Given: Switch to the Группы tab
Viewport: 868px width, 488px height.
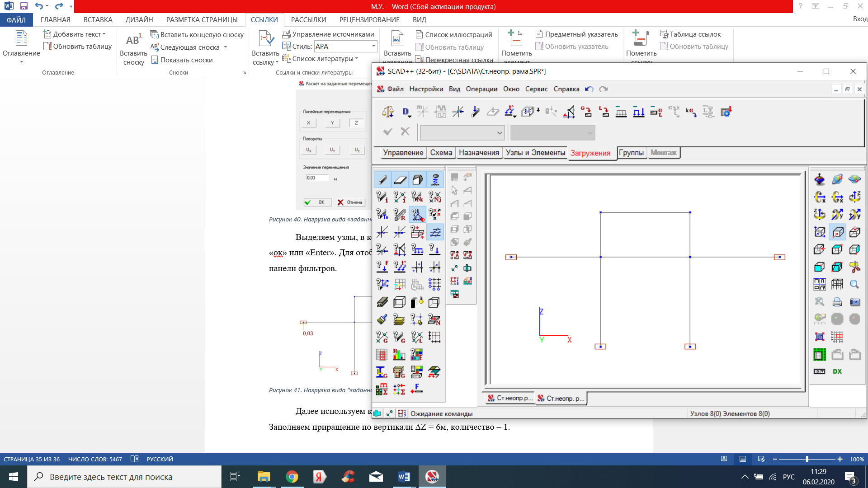Looking at the screenshot, I should tap(631, 153).
